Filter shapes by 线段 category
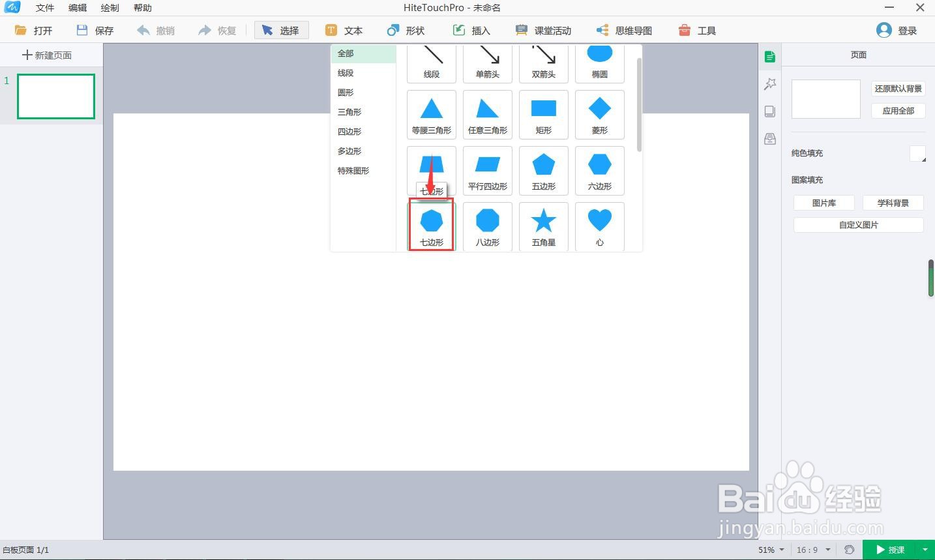This screenshot has height=560, width=935. 364,73
